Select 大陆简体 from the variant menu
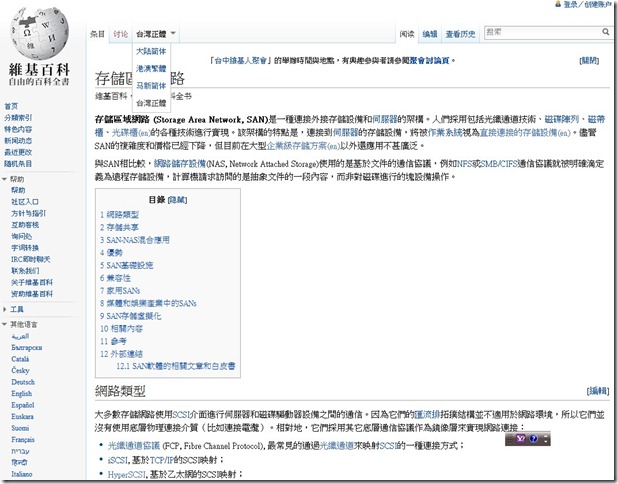The width and height of the screenshot is (618, 484). (151, 51)
